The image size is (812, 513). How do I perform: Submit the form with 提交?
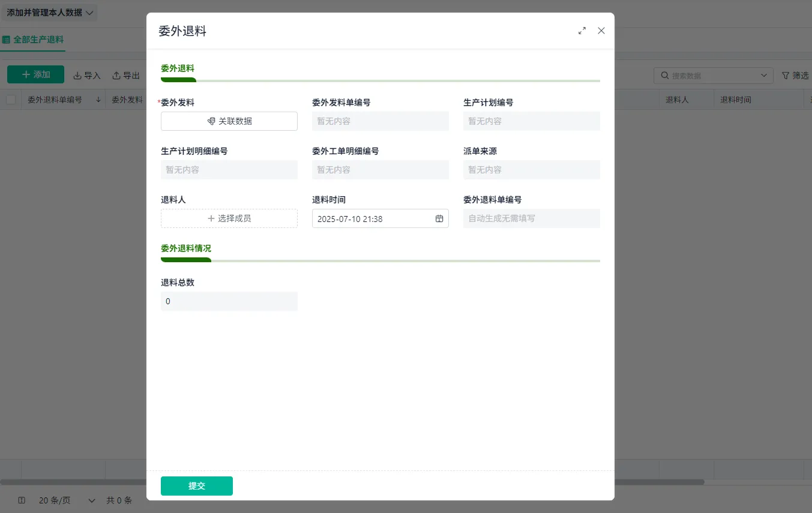(197, 486)
